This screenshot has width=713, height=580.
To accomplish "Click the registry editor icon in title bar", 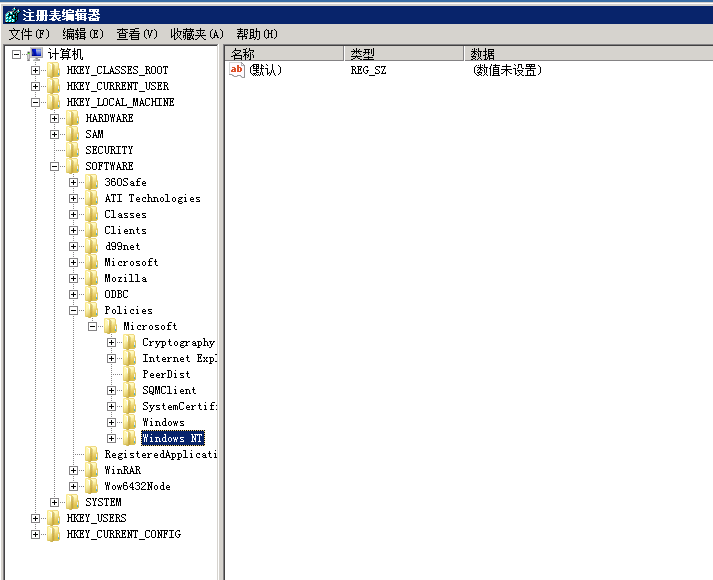I will [x=11, y=14].
